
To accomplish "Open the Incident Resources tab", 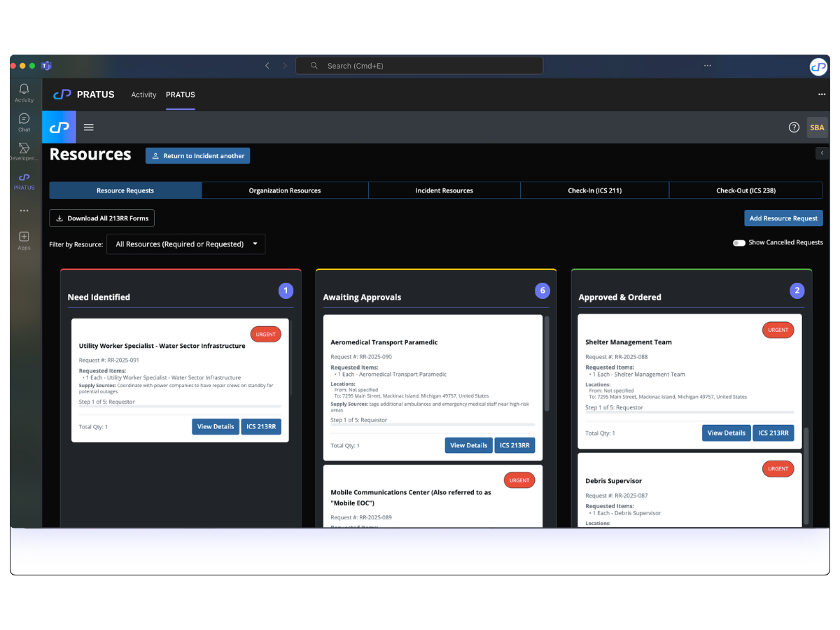I will pos(444,190).
